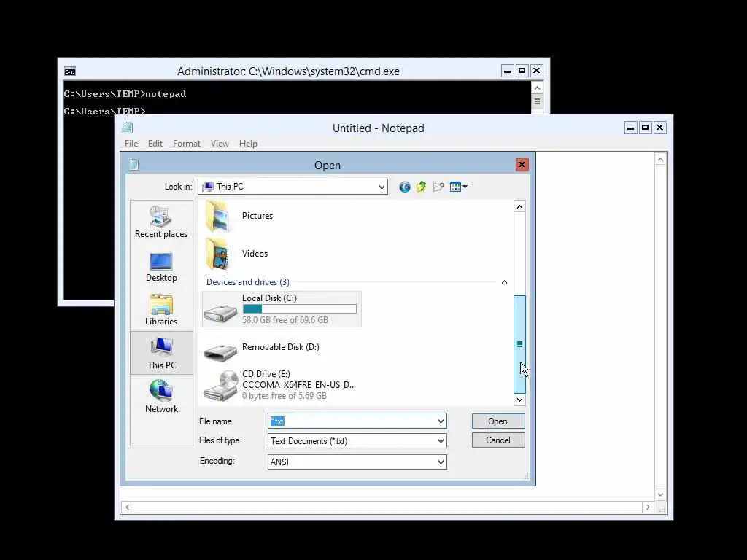Click the cmd window scrollbar thumb
747x560 pixels.
[537, 101]
